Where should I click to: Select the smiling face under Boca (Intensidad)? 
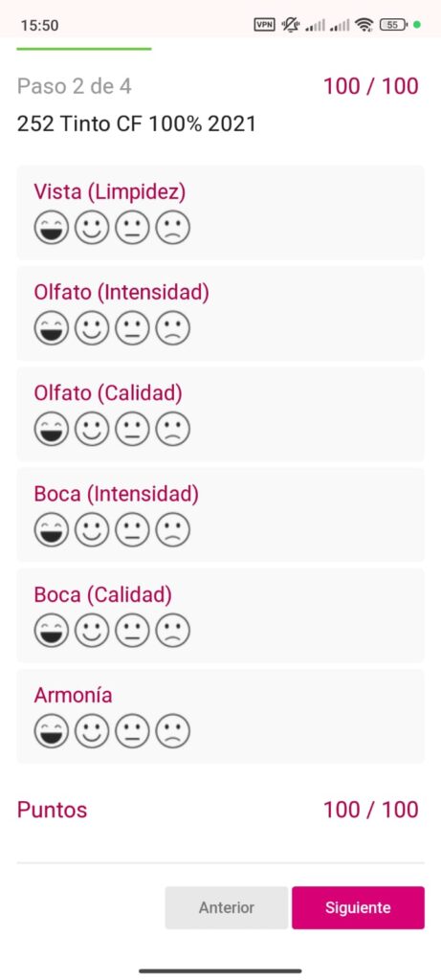coord(92,530)
